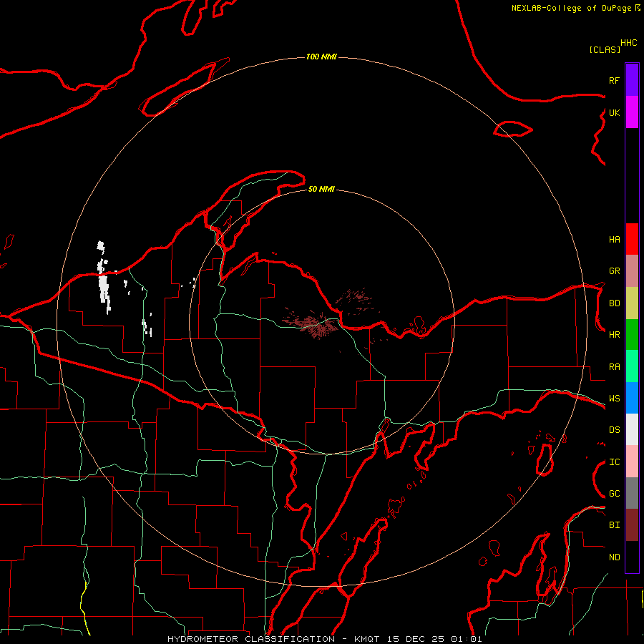Viewport: 644px width, 644px height.
Task: Click the HR legend label
Action: click(x=614, y=335)
